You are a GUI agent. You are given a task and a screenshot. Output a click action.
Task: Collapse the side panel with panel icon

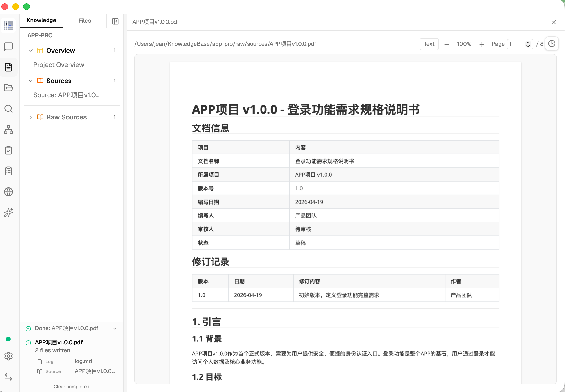[115, 21]
